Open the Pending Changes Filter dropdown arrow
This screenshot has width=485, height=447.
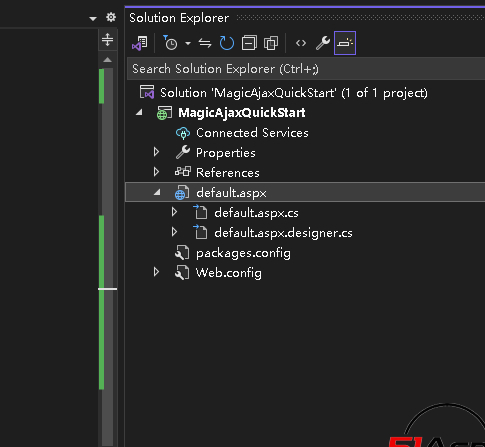tap(188, 43)
